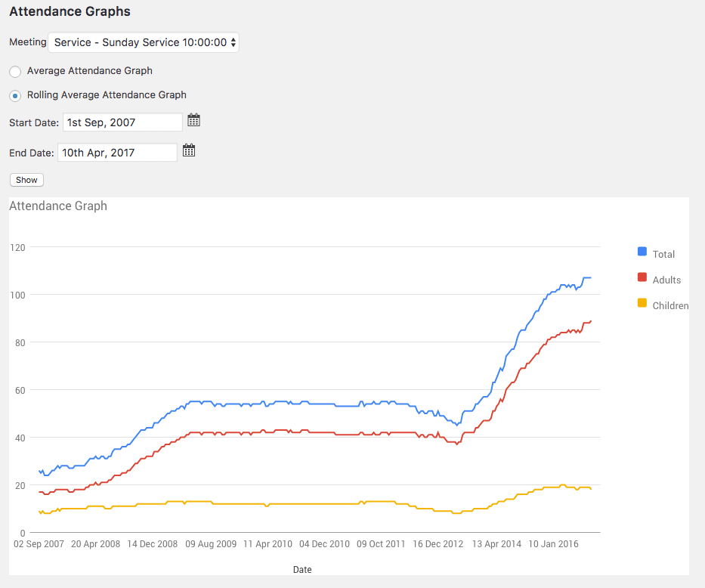Click the yellow Children legend swatch
The image size is (705, 588).
(x=642, y=303)
